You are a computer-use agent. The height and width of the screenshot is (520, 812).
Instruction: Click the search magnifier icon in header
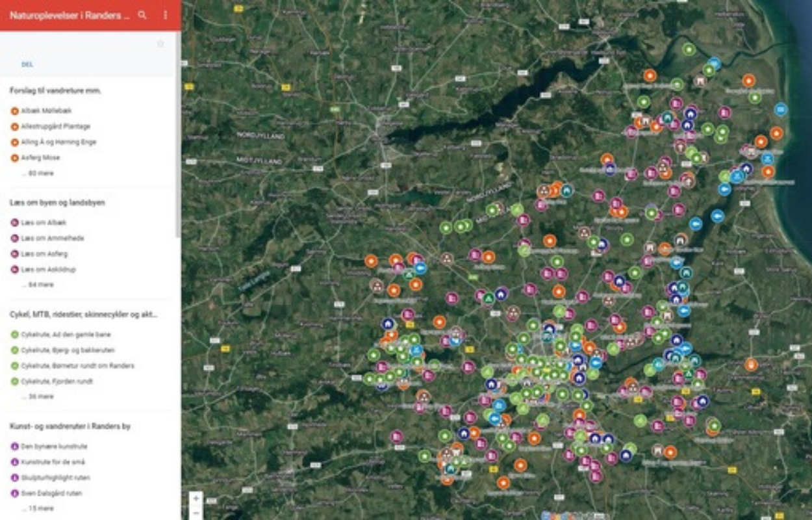(142, 15)
